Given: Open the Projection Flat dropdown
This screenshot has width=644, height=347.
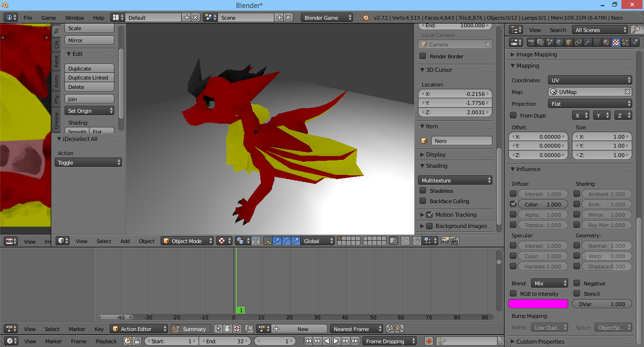Looking at the screenshot, I should point(590,103).
